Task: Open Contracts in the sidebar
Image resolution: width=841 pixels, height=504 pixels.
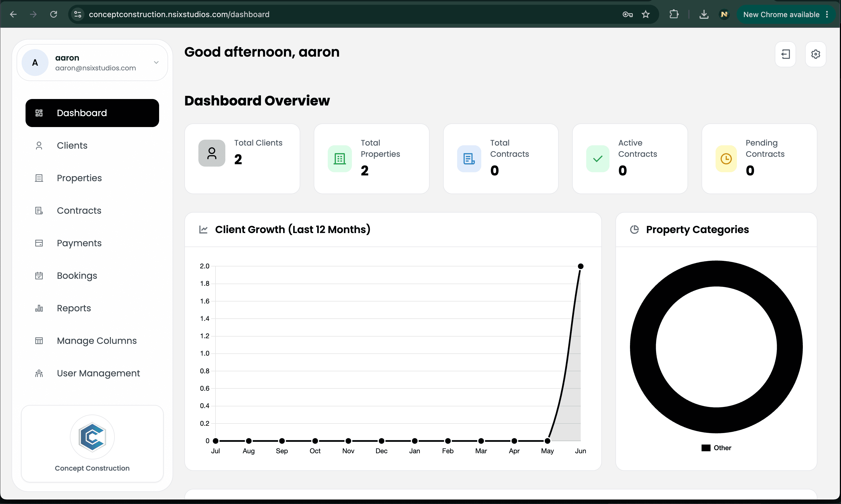Action: coord(92,211)
